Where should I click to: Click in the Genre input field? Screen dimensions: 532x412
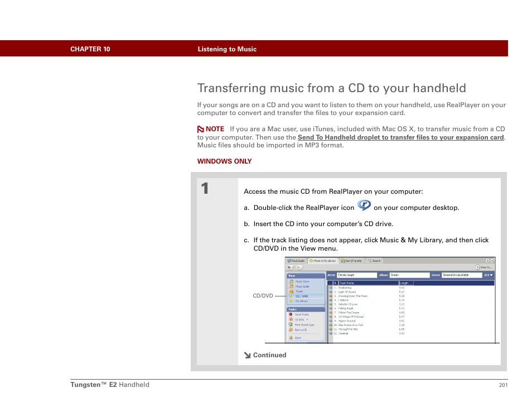462,275
